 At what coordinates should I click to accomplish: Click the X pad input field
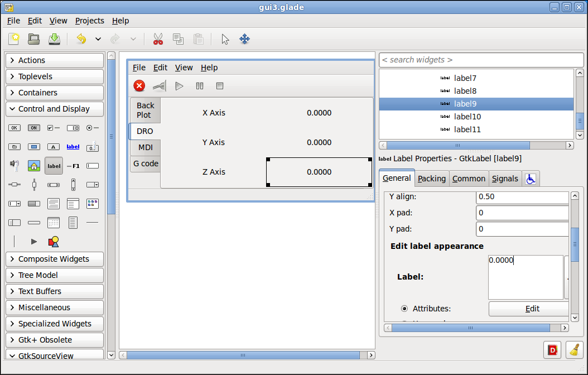522,213
